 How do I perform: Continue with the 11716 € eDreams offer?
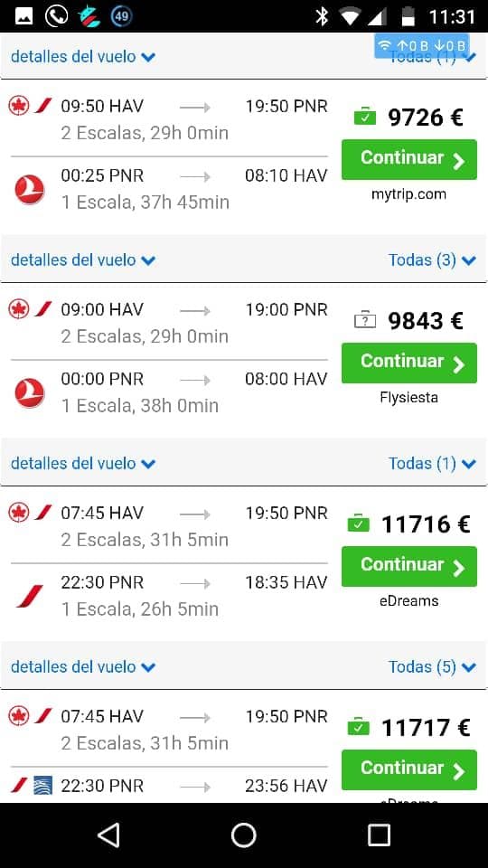[408, 566]
